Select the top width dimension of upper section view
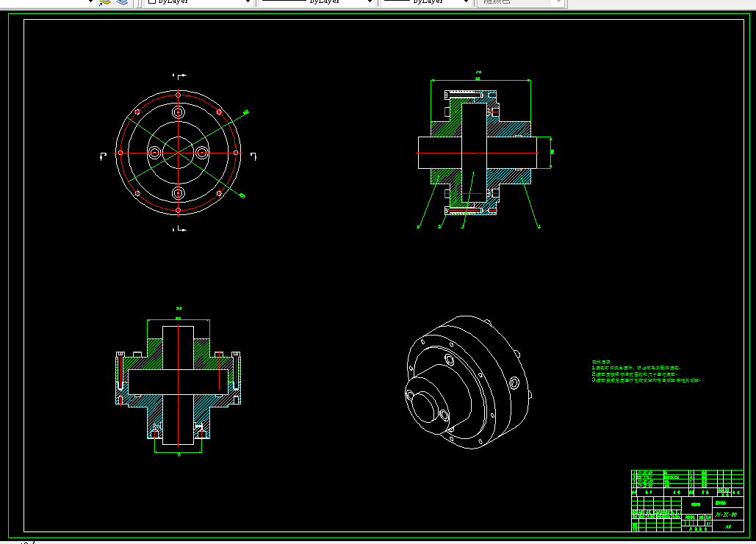The width and height of the screenshot is (756, 544). [480, 79]
